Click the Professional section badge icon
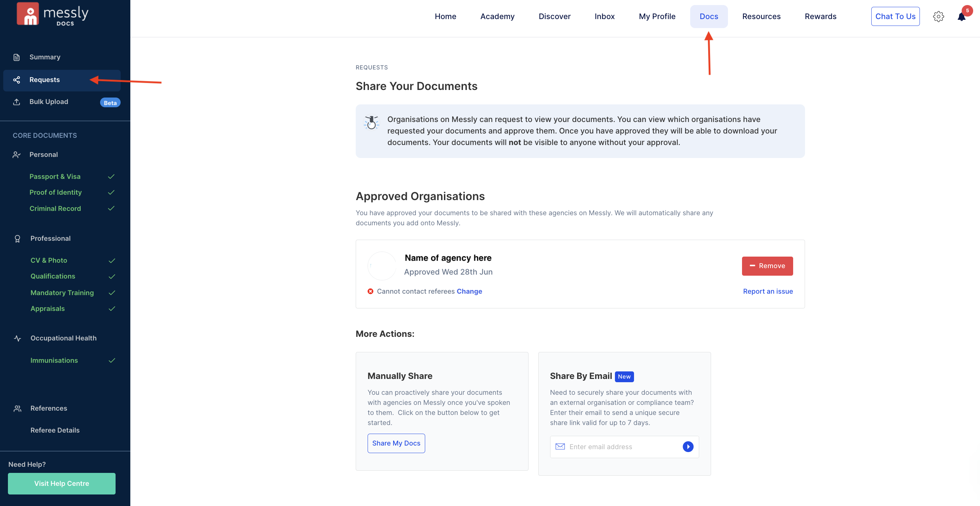980x506 pixels. coord(18,238)
